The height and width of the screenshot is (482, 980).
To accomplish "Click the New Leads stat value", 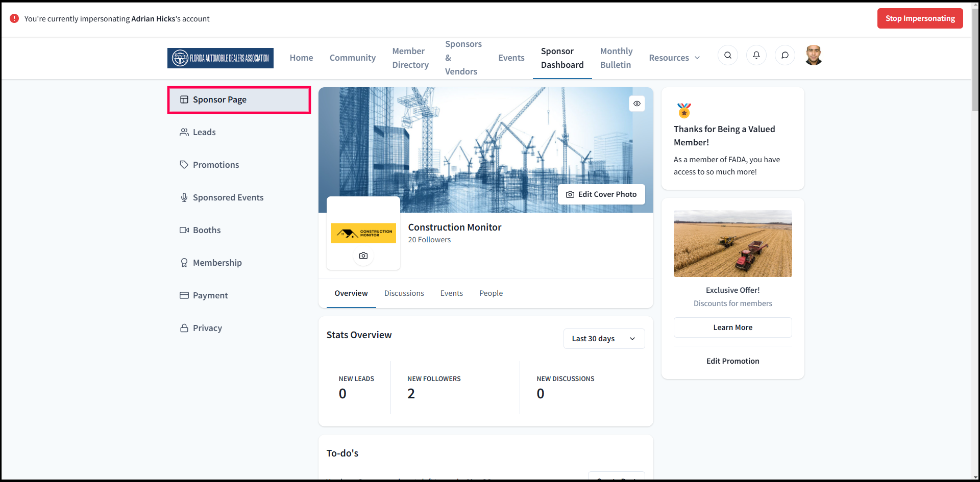I will pyautogui.click(x=342, y=394).
